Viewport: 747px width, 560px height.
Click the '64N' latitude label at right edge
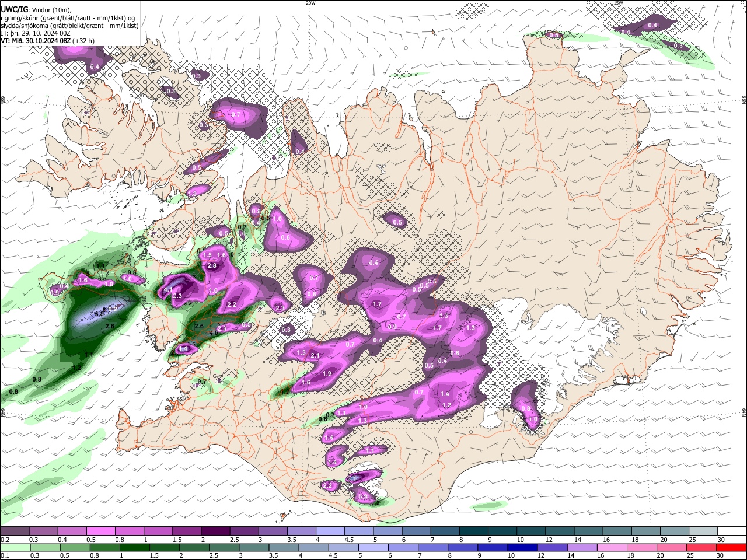[744, 412]
